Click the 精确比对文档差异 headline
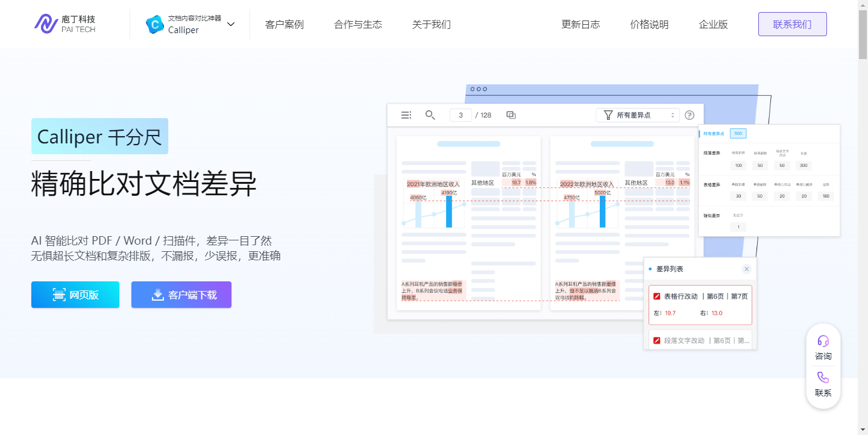Screen dimensions: 868x435 [x=144, y=183]
